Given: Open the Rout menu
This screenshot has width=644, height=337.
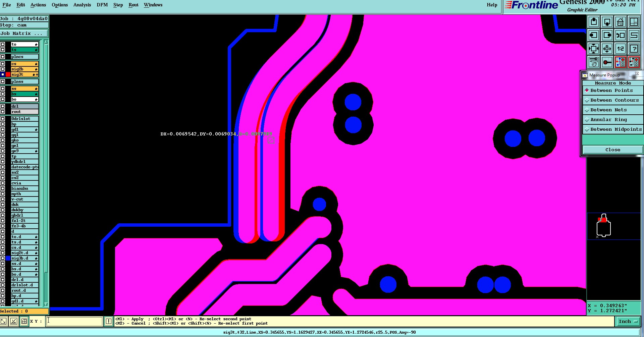Looking at the screenshot, I should click(x=133, y=5).
